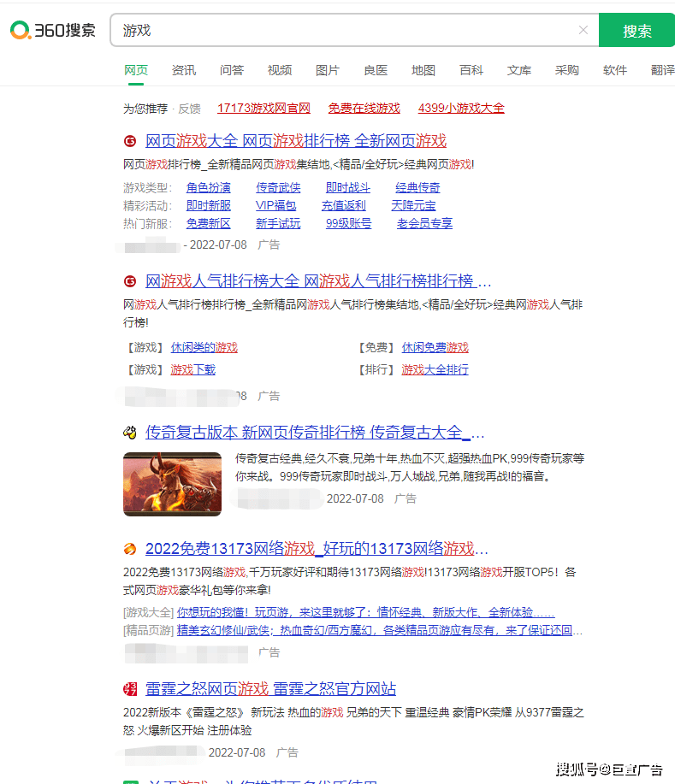
Task: Switch to the 采购 tab
Action: coord(567,70)
